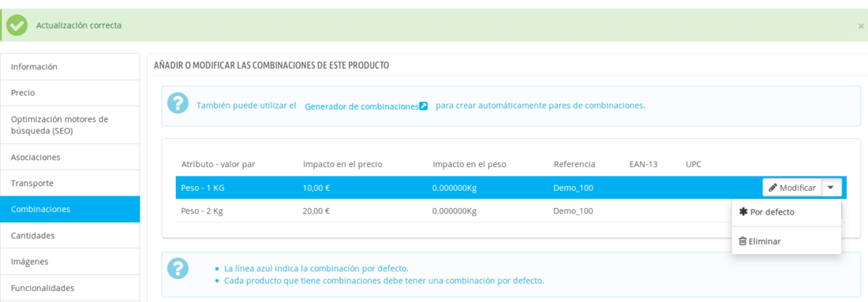Click the Actualización correcta message text
The image size is (868, 302).
79,25
